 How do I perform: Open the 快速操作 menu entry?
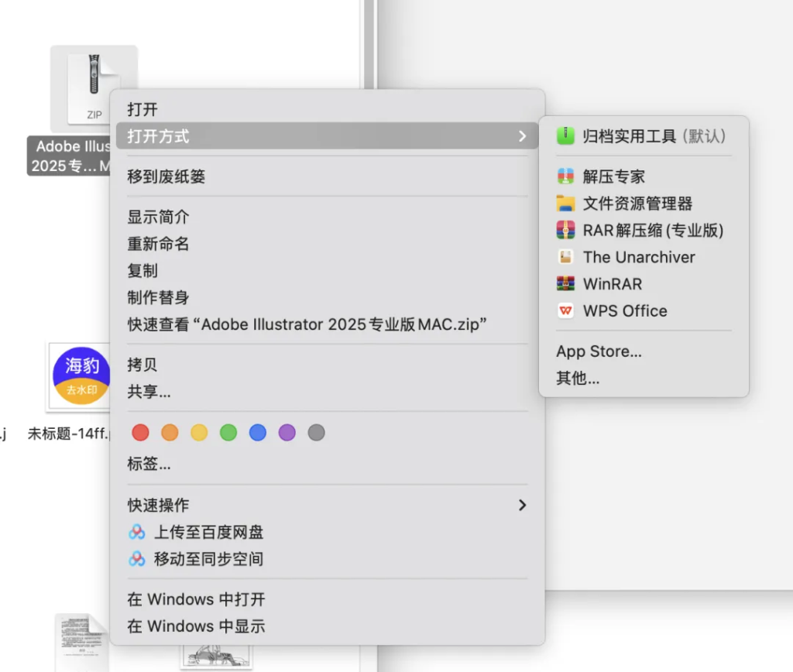click(x=327, y=505)
